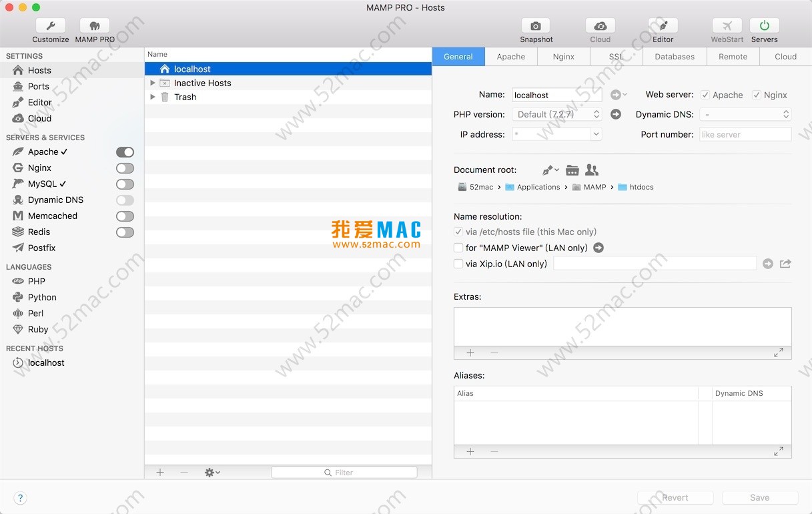Switch to the SSL tab

(x=617, y=57)
